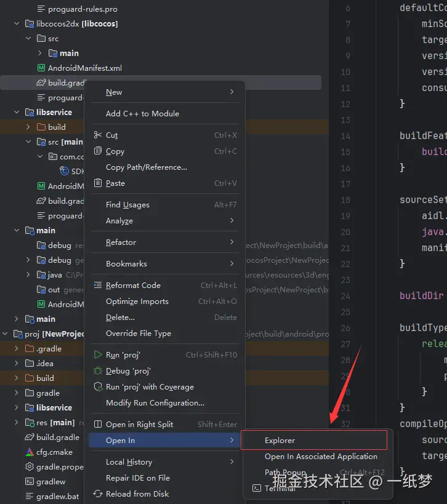Choose Explorer in the Open In submenu
447x504 pixels.
314,440
